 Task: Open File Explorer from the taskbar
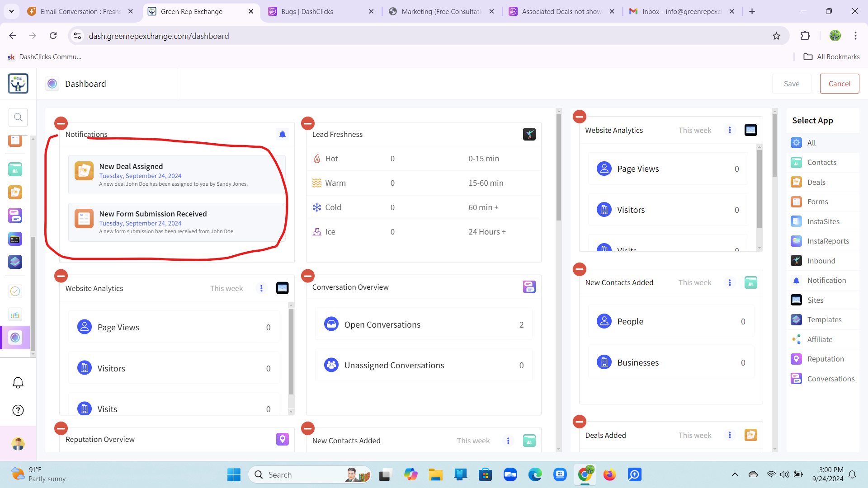[x=436, y=474]
